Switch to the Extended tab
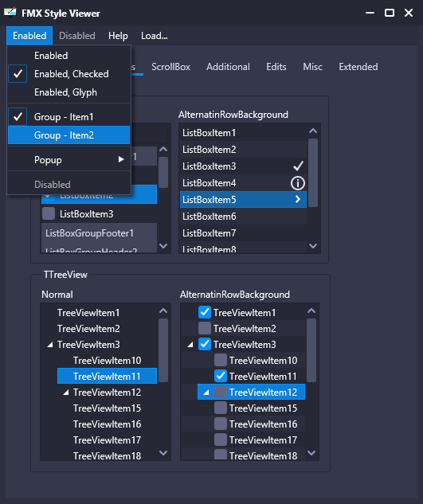Screen dimensions: 423x504 [x=358, y=67]
